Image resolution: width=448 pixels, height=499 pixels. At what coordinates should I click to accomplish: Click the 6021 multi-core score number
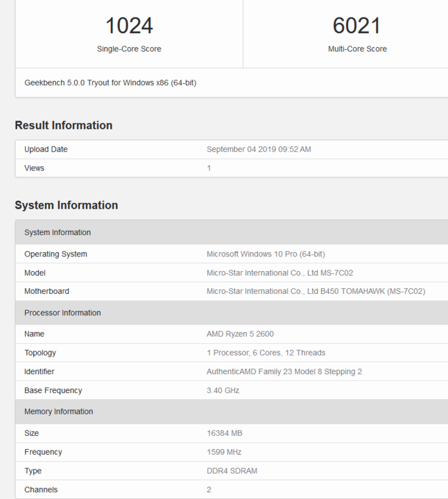click(356, 26)
